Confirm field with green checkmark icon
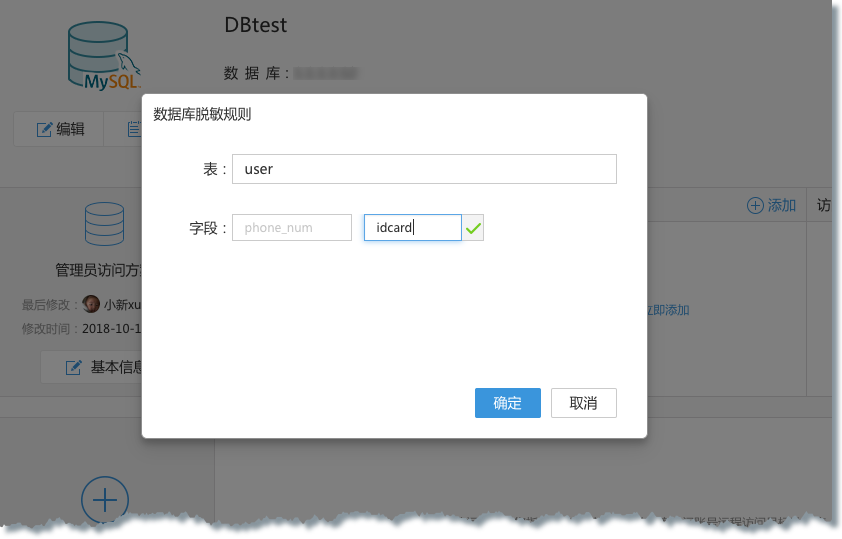This screenshot has height=539, width=842. tap(473, 228)
